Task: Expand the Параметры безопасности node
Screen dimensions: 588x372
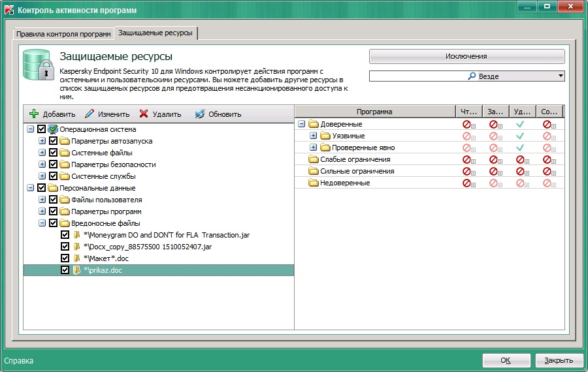Action: click(x=42, y=164)
